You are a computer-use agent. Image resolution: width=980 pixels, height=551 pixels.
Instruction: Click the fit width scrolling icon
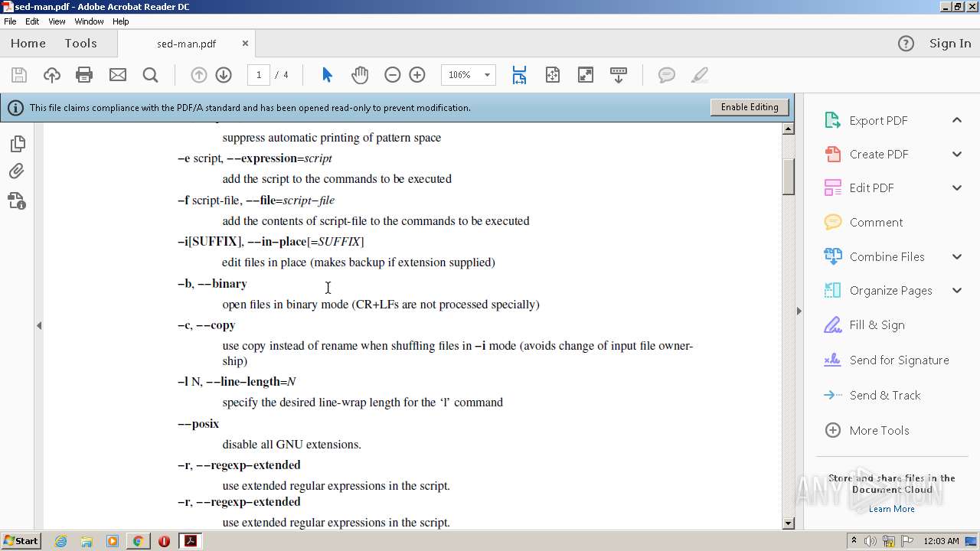[519, 75]
